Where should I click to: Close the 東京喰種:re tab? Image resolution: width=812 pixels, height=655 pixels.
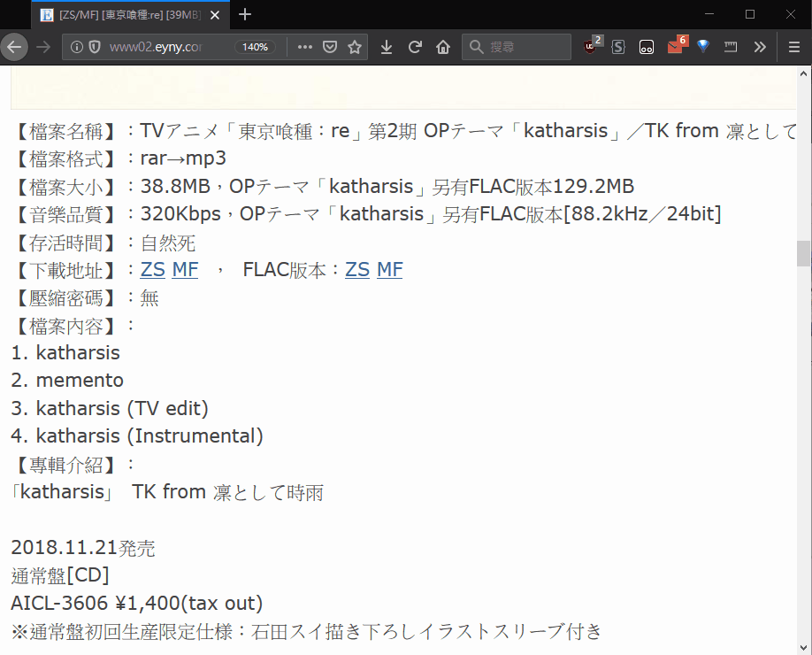215,16
